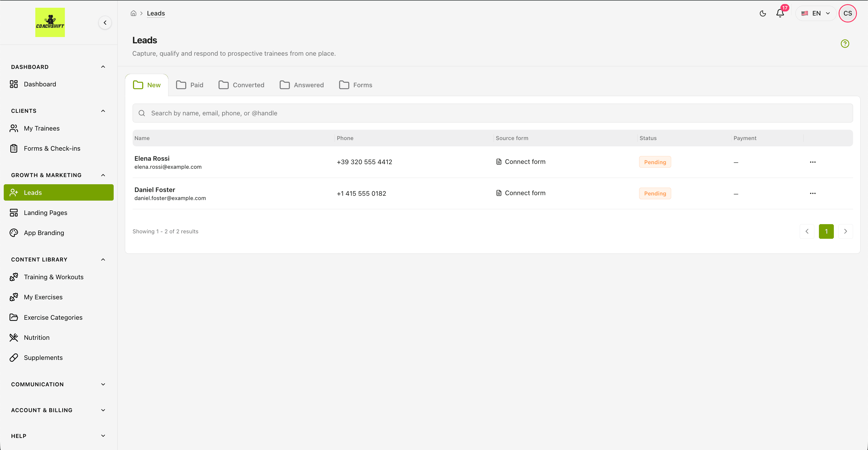Click Elena Rossi's Pending status badge
The width and height of the screenshot is (868, 450).
click(655, 162)
